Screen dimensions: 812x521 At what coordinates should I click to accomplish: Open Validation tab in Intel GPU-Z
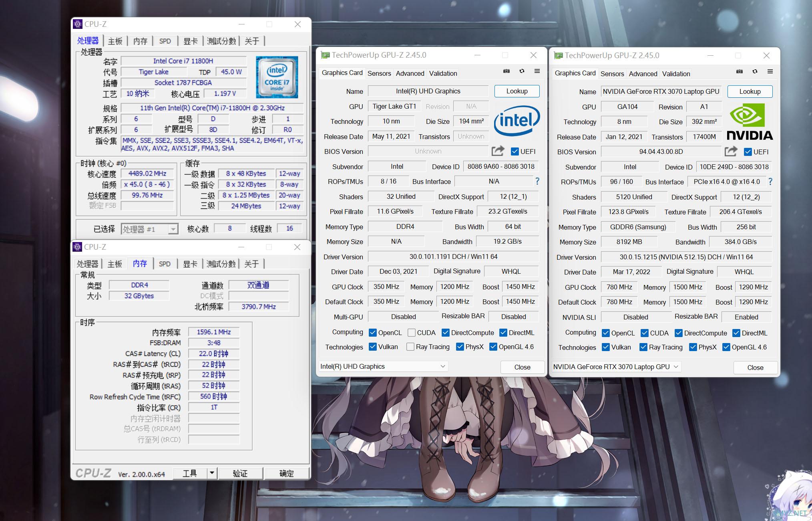pos(443,73)
